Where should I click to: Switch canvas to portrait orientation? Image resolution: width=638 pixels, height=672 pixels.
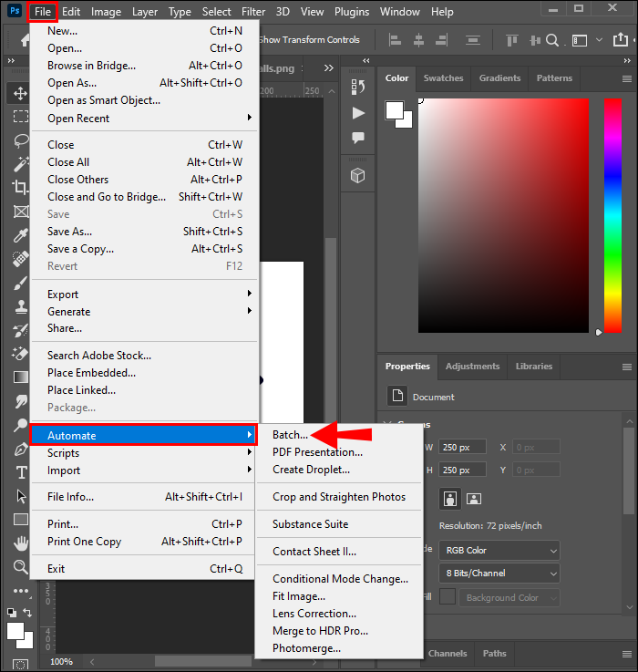450,499
